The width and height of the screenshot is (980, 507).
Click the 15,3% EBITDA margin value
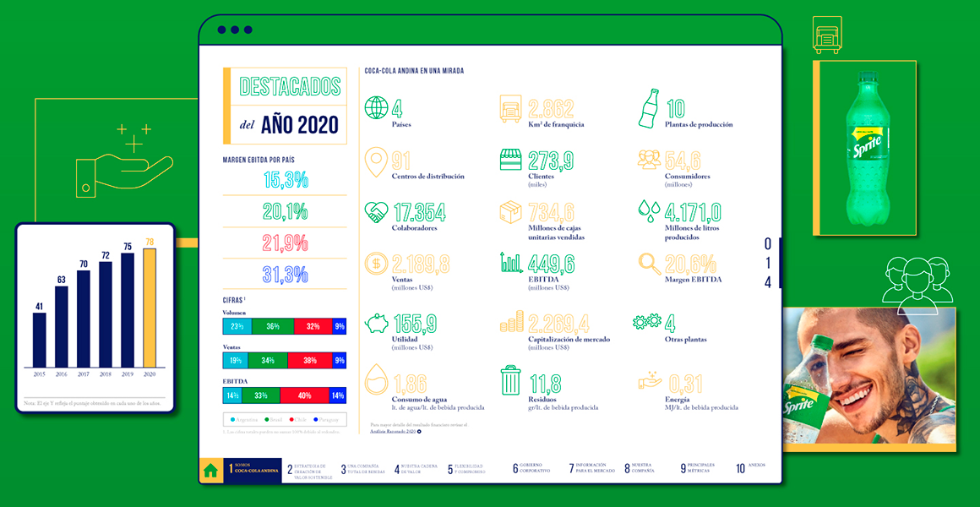tap(285, 181)
